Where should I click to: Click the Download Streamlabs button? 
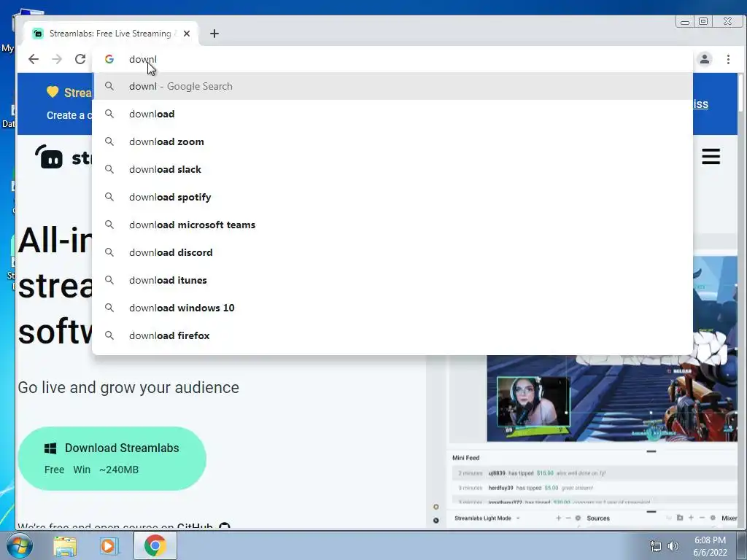point(112,458)
